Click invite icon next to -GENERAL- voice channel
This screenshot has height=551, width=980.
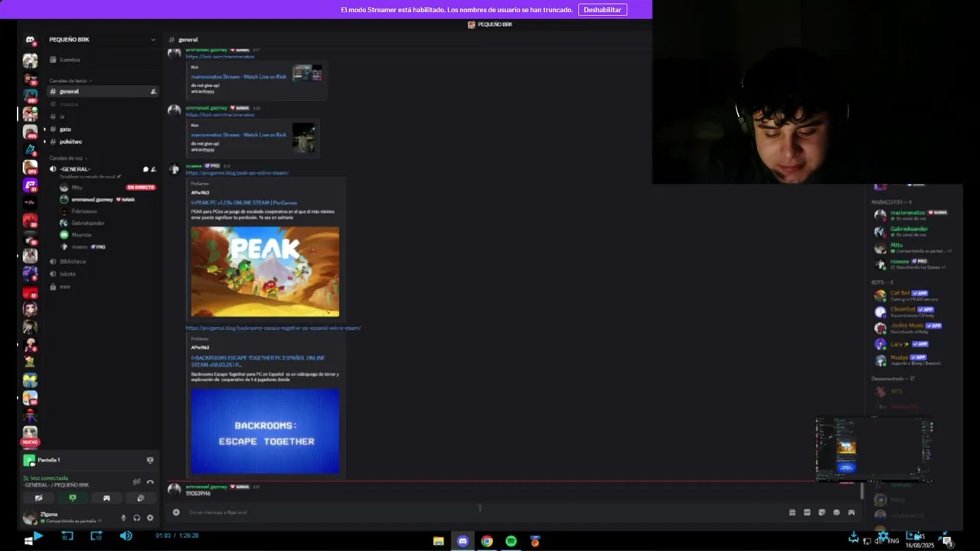pos(153,169)
